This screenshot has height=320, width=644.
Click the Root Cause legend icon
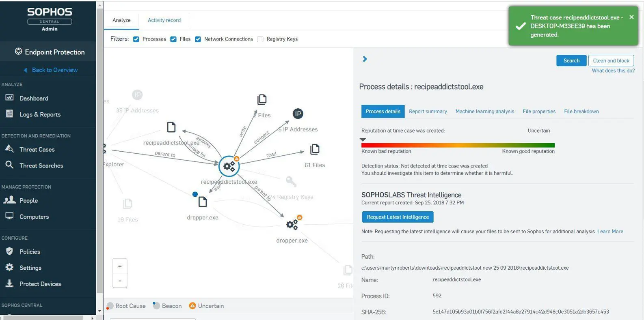(x=110, y=306)
